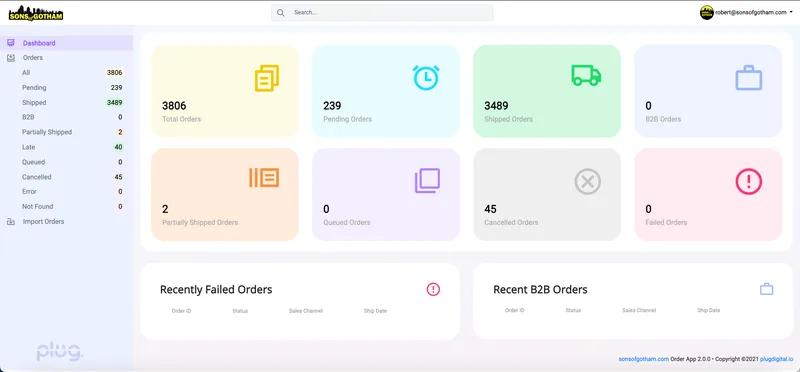Click Order ID header in Recent B2B Orders
Screen dimensions: 800x372
click(514, 310)
